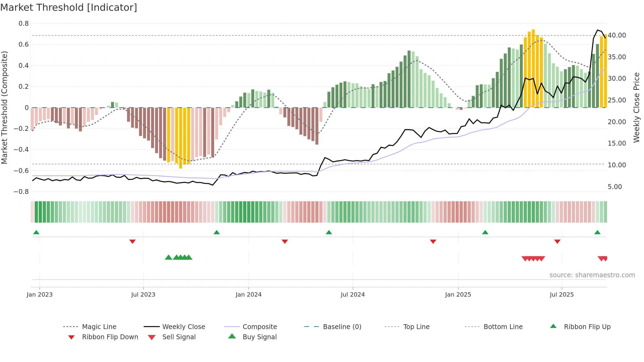Click the Weekly Close Price axis title

pyautogui.click(x=636, y=107)
